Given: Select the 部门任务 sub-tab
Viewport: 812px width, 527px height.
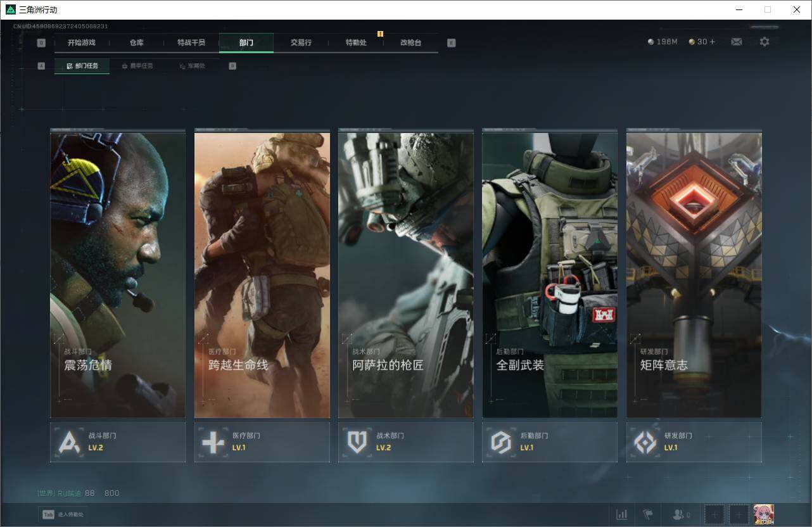Looking at the screenshot, I should coord(82,66).
